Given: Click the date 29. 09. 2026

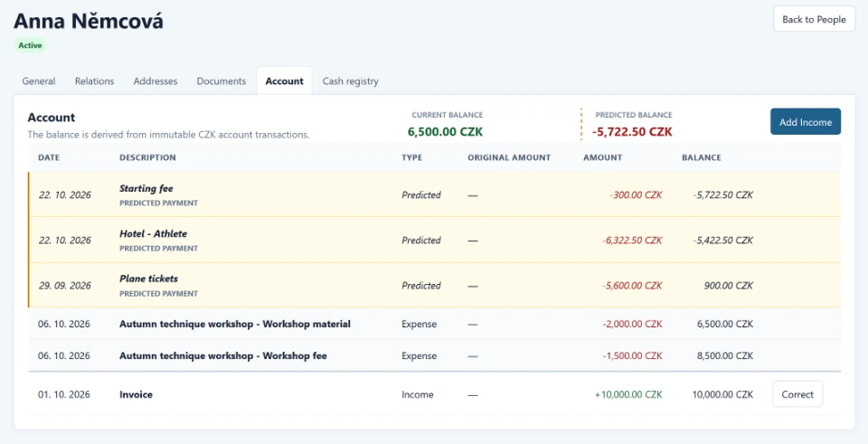Looking at the screenshot, I should click(x=65, y=286).
